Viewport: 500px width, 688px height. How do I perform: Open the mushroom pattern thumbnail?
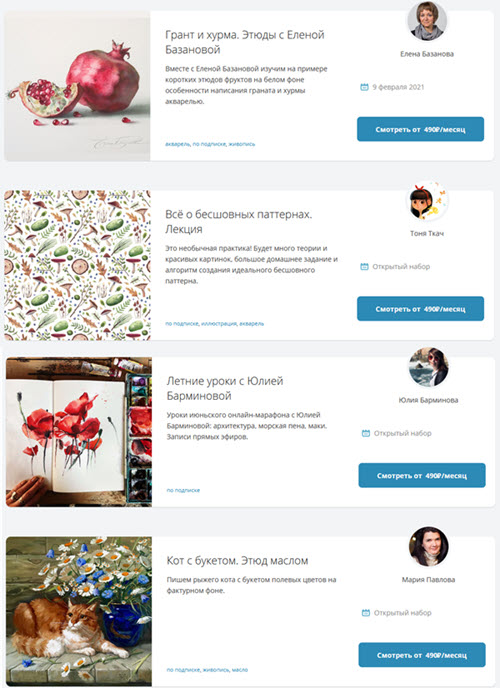coord(77,265)
